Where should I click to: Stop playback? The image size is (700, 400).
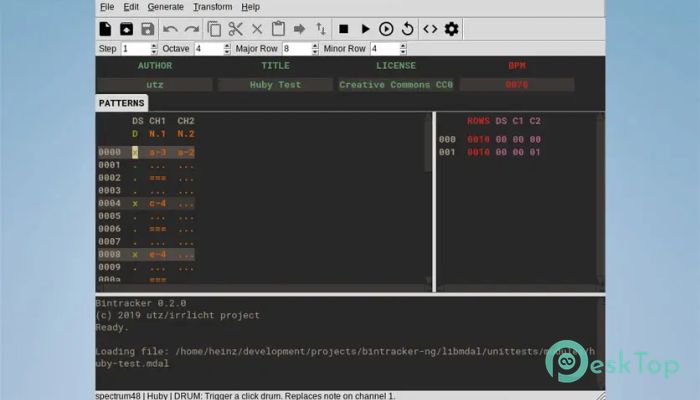(343, 29)
